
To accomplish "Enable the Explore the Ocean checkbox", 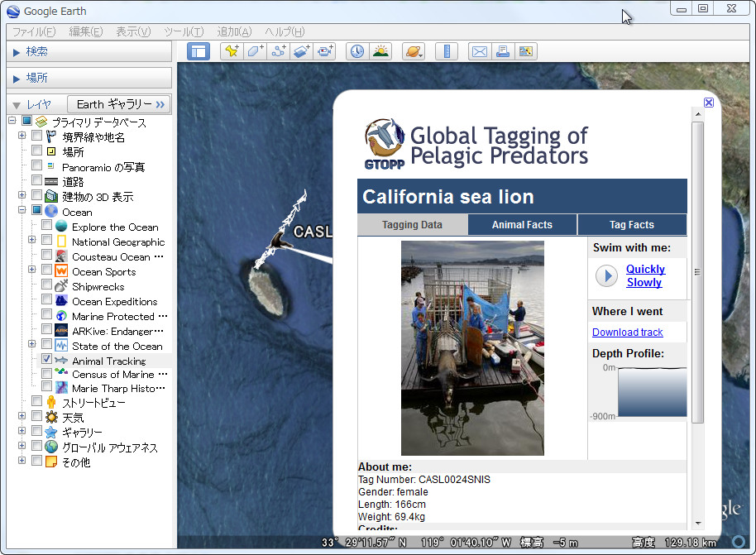I will click(x=47, y=225).
